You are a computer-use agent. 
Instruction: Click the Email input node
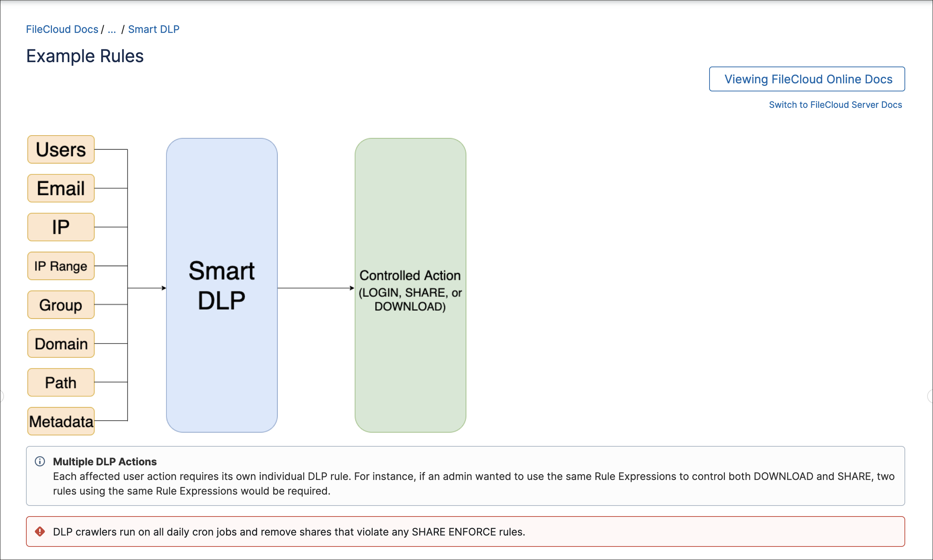(59, 187)
